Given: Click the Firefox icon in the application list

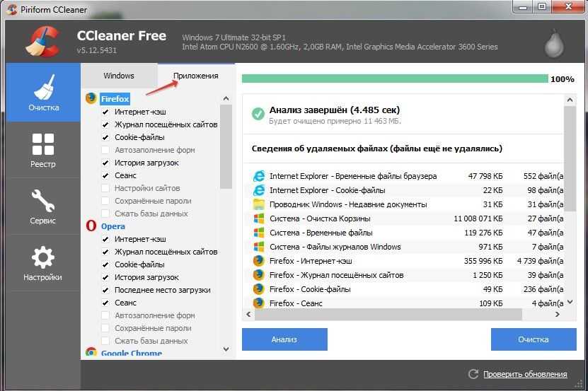Looking at the screenshot, I should point(91,98).
